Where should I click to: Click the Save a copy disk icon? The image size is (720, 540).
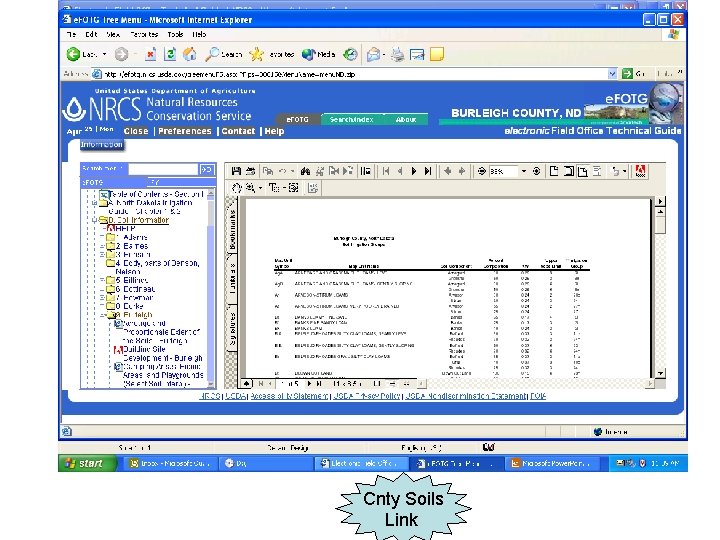point(236,171)
